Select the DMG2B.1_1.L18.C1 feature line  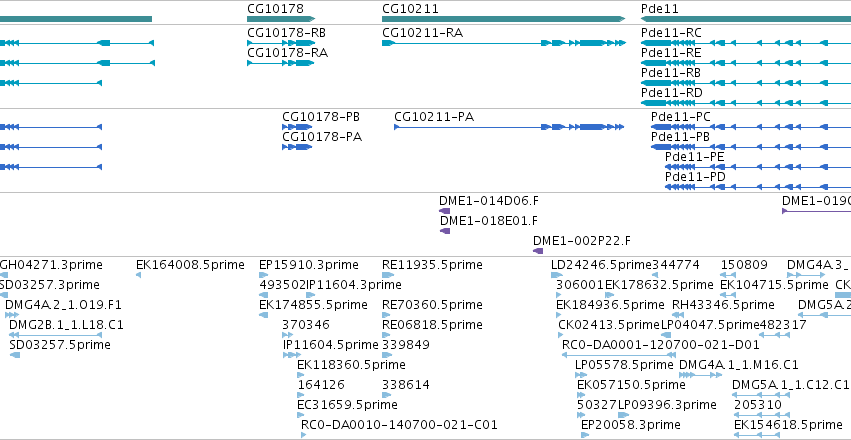click(x=55, y=335)
